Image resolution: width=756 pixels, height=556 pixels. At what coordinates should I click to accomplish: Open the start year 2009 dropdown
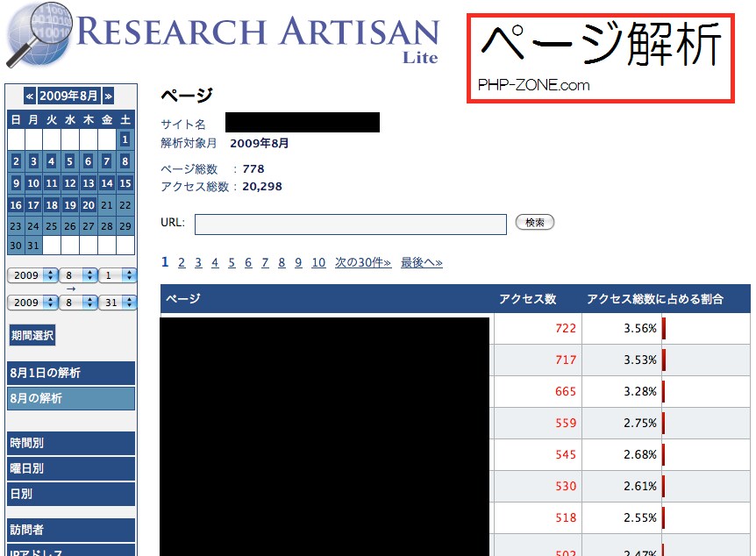click(32, 275)
